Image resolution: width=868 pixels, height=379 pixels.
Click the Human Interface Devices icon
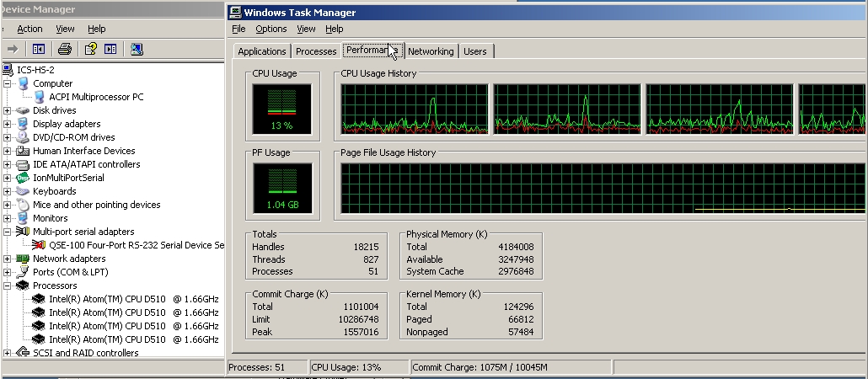click(23, 151)
